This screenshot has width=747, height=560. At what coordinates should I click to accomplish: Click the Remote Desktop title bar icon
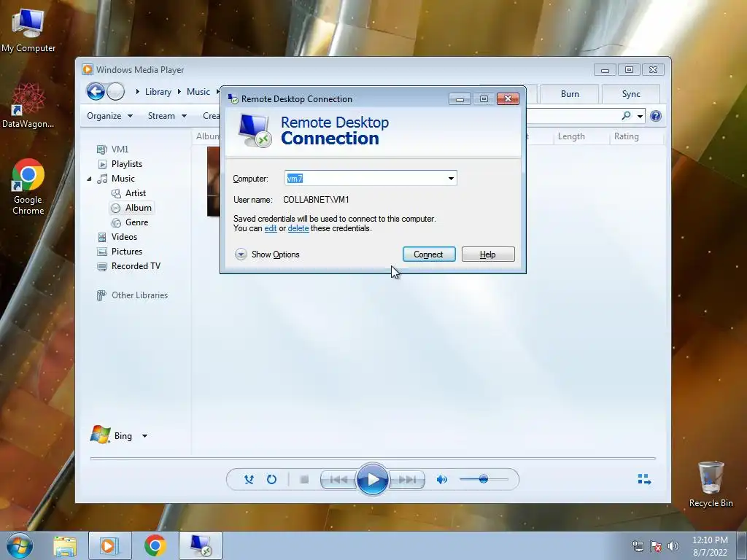(233, 98)
